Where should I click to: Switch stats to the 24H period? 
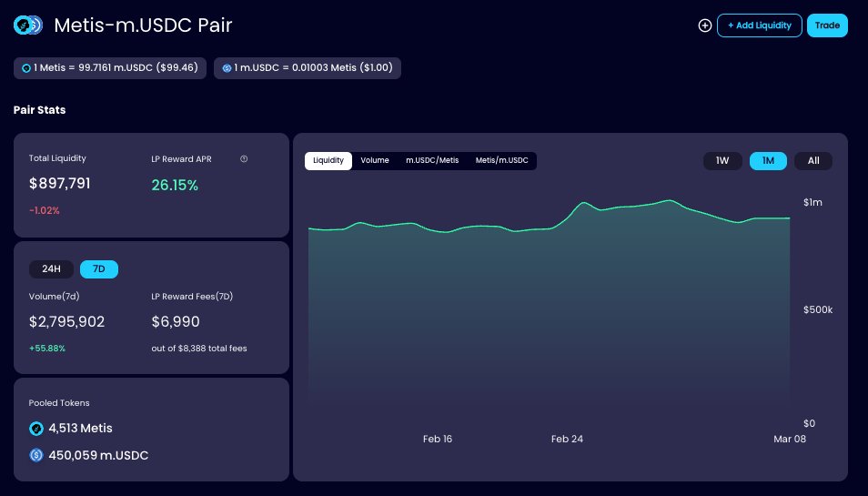(x=52, y=269)
